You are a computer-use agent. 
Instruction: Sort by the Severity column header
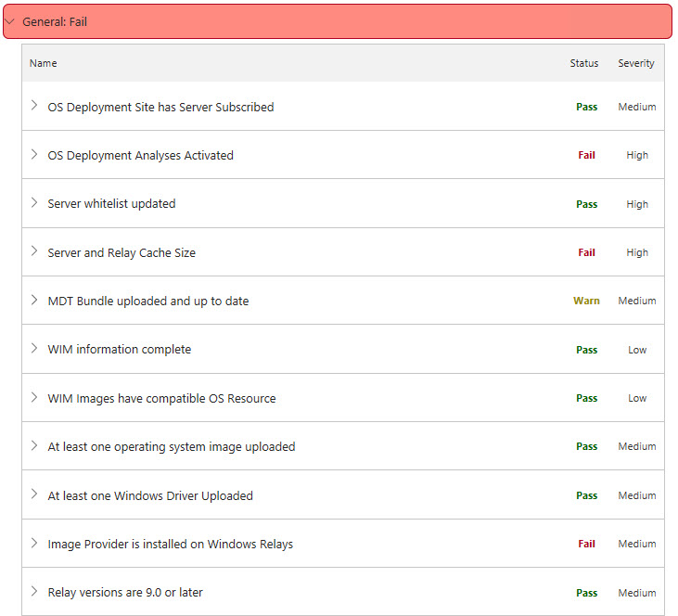(x=636, y=63)
